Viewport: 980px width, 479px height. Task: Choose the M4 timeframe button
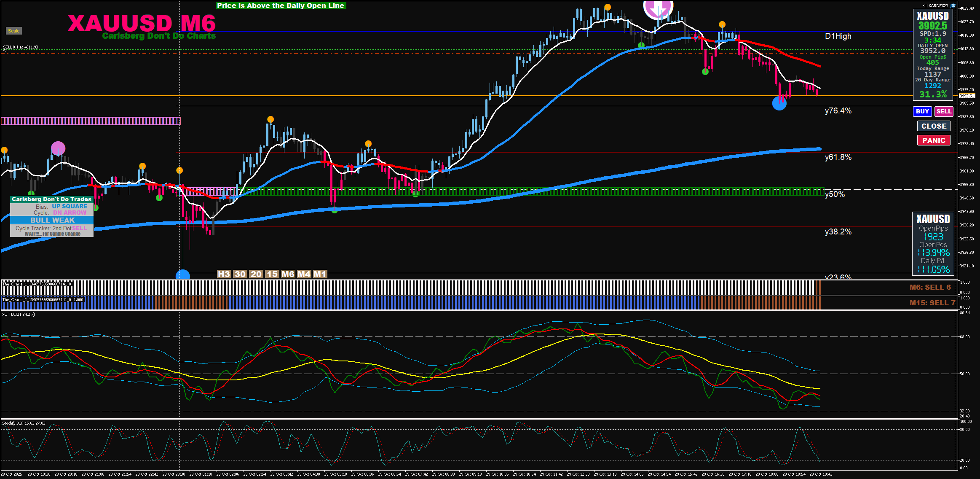[304, 274]
